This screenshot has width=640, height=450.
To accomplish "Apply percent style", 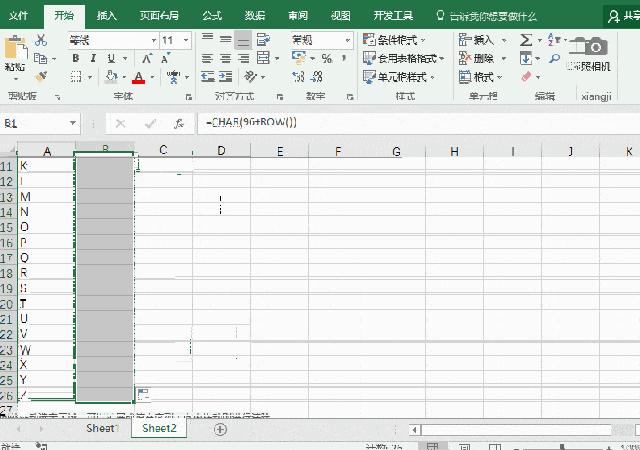I will click(327, 58).
